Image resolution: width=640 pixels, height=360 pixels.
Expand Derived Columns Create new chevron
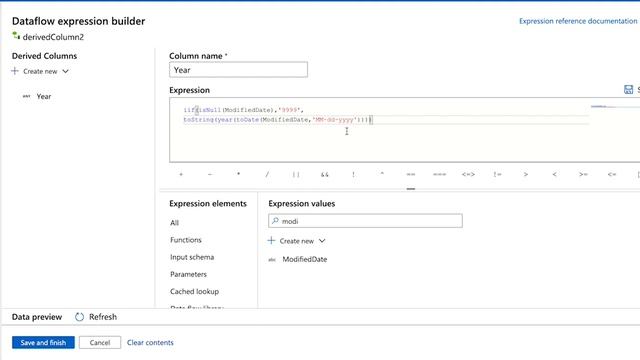tap(65, 71)
